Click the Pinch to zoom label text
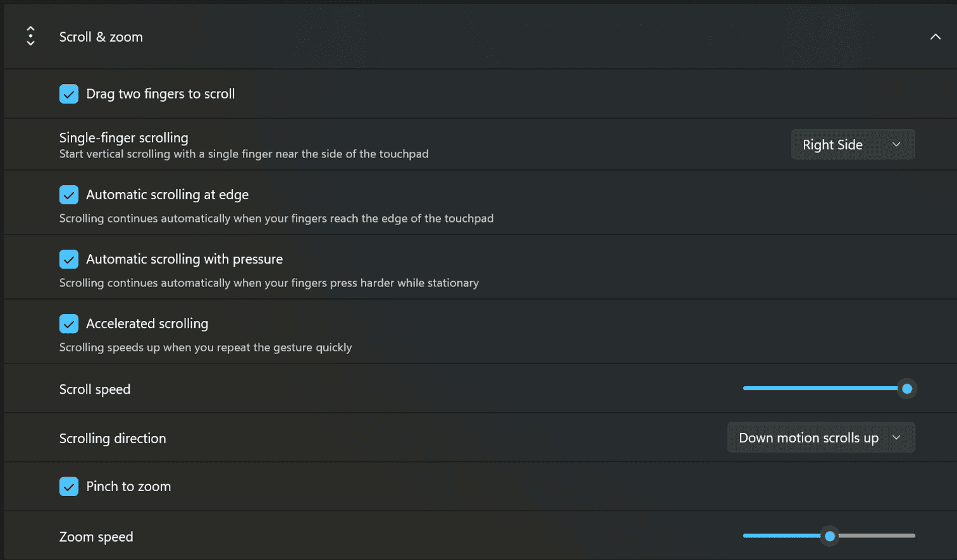This screenshot has height=560, width=957. 128,487
